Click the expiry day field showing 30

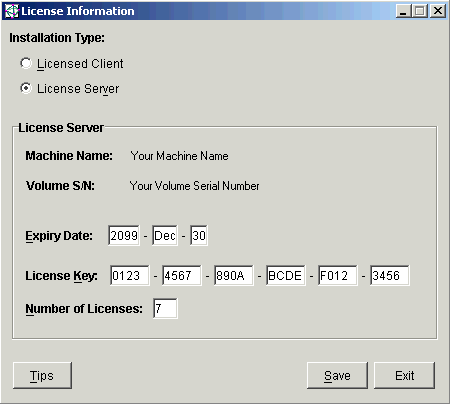[x=199, y=236]
